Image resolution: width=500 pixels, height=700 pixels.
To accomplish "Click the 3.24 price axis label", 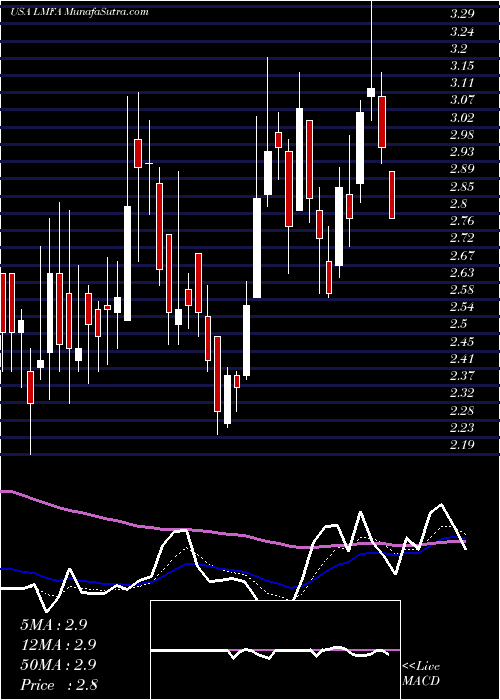I will pos(461,32).
